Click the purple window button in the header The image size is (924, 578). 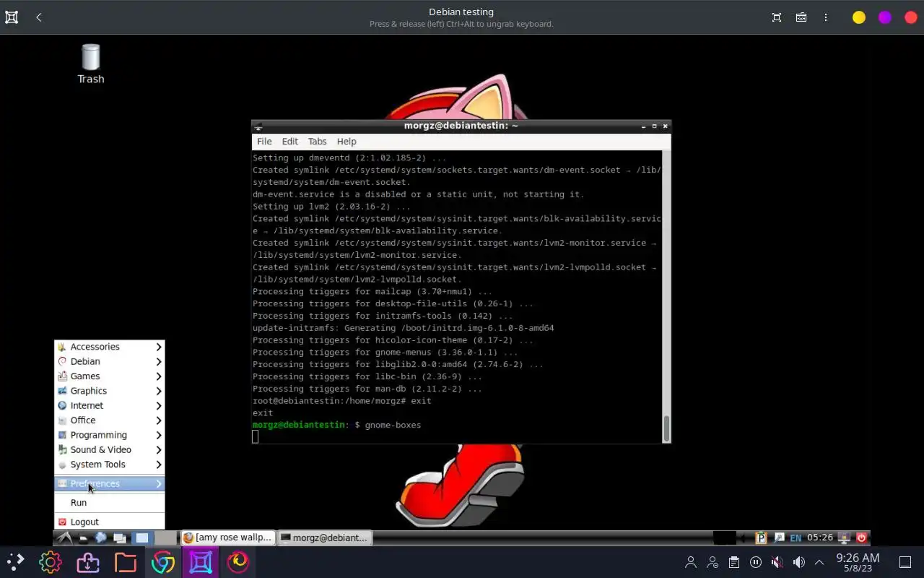click(x=885, y=17)
